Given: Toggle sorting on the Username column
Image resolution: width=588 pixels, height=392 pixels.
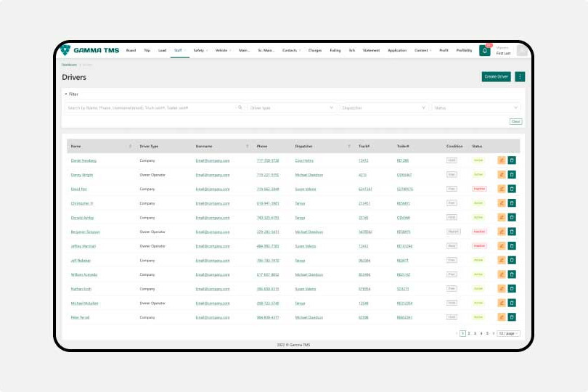Looking at the screenshot, I should click(248, 146).
